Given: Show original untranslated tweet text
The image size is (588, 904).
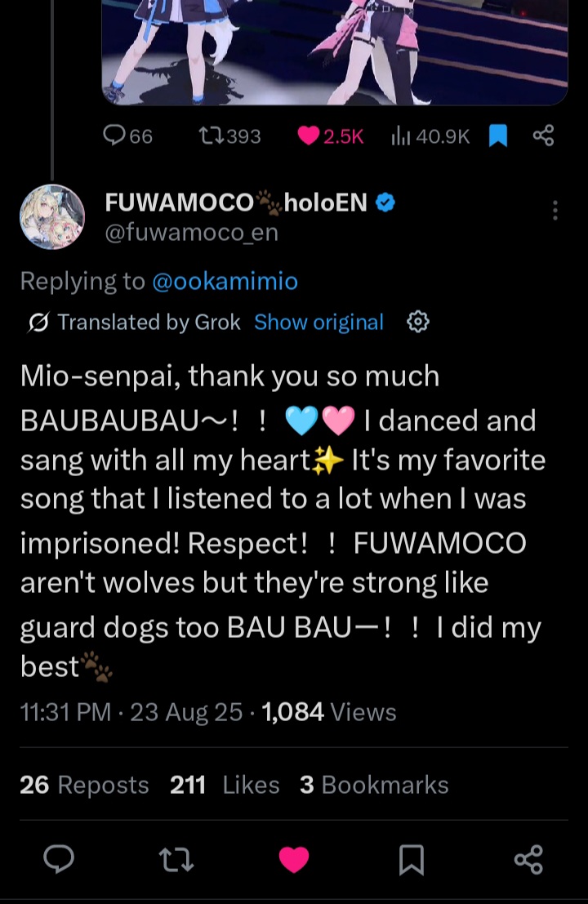Looking at the screenshot, I should pyautogui.click(x=318, y=323).
